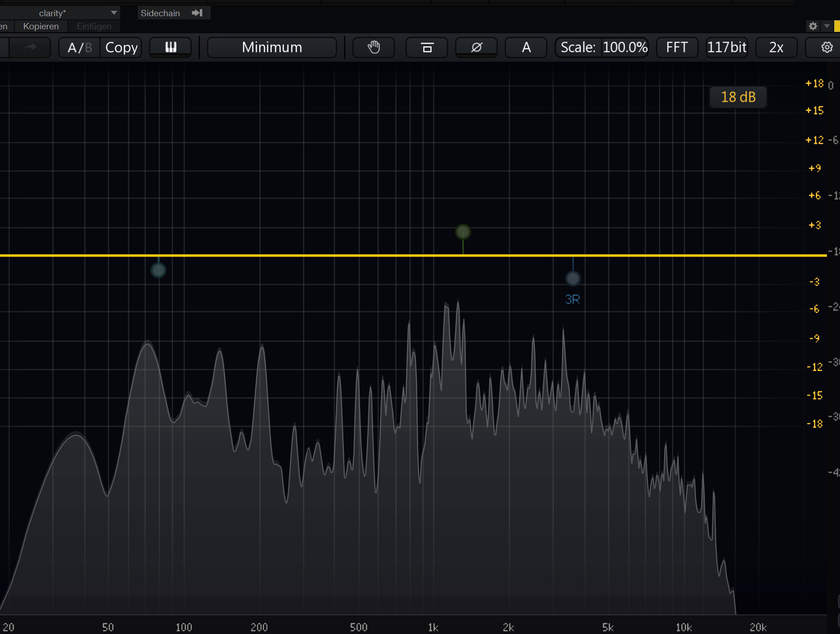Screen dimensions: 840x634
Task: Click Kopieren in the host bar
Action: 41,26
